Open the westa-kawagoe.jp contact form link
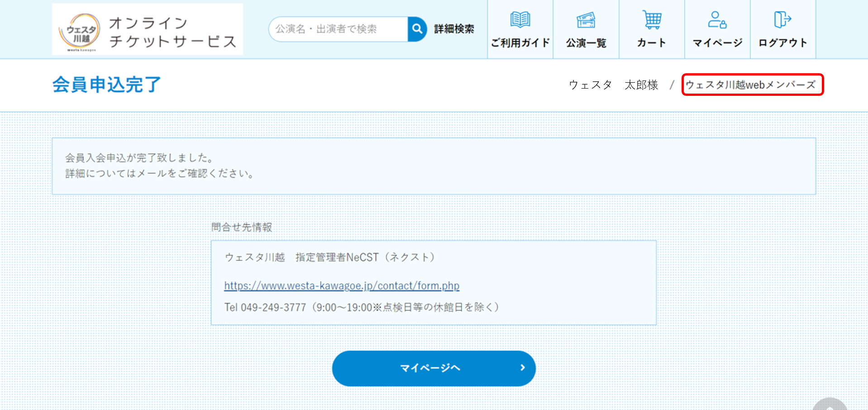This screenshot has width=868, height=410. pyautogui.click(x=342, y=286)
